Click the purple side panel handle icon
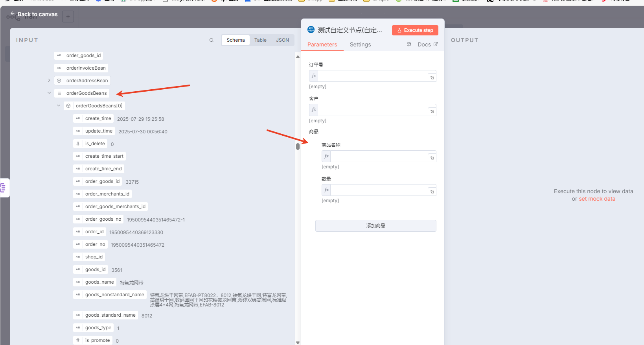 pyautogui.click(x=4, y=188)
